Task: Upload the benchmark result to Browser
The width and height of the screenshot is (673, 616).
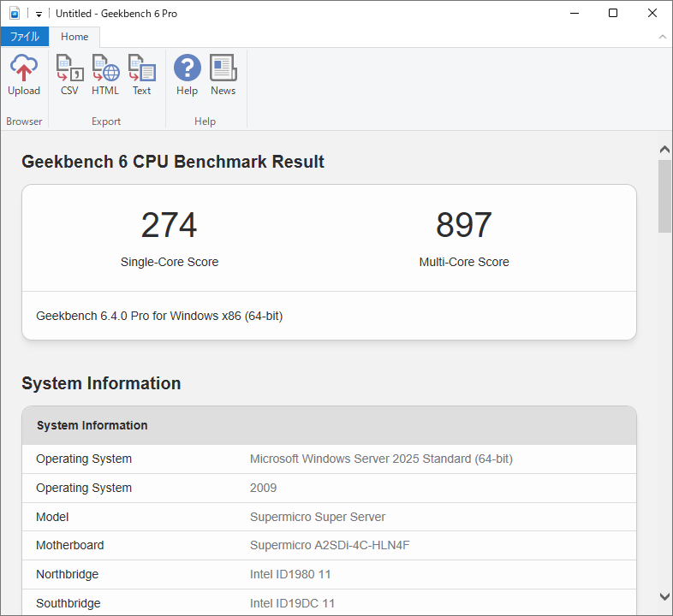Action: click(x=24, y=75)
